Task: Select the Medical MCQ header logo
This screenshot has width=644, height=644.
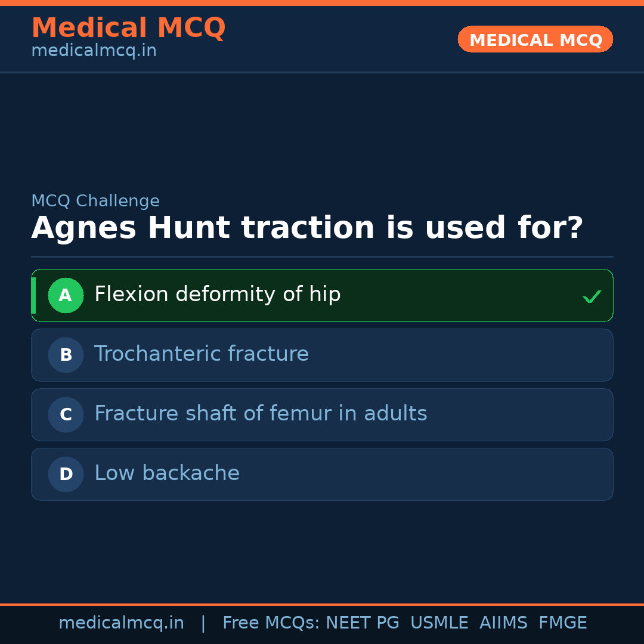Action: [128, 27]
